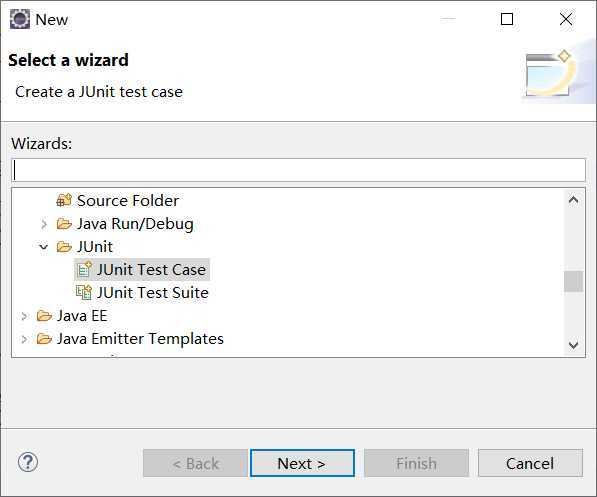Click the JUnit folder icon
Viewport: 597px width, 497px height.
[64, 247]
